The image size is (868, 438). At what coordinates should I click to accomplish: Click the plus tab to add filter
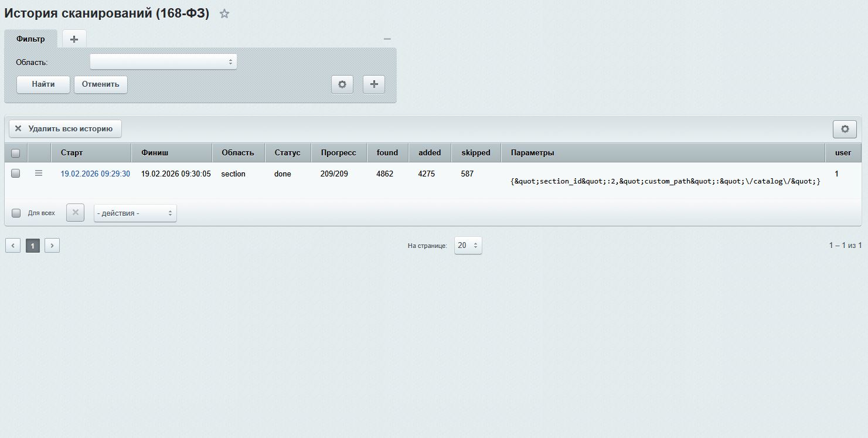point(74,39)
